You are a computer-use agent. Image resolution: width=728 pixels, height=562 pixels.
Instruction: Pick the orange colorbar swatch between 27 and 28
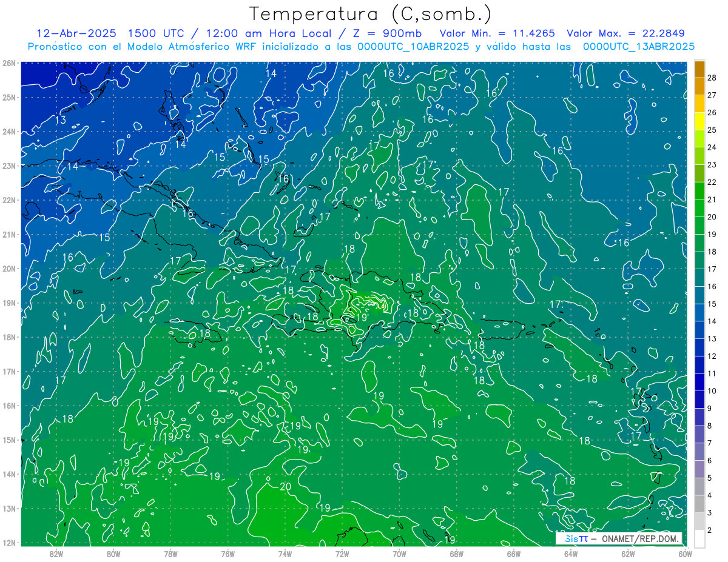point(699,86)
